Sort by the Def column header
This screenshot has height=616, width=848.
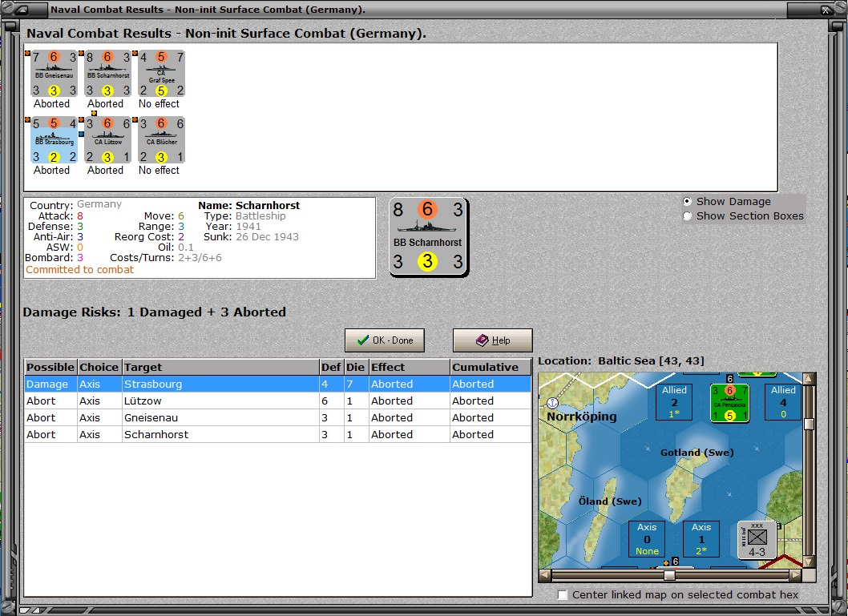(x=332, y=368)
